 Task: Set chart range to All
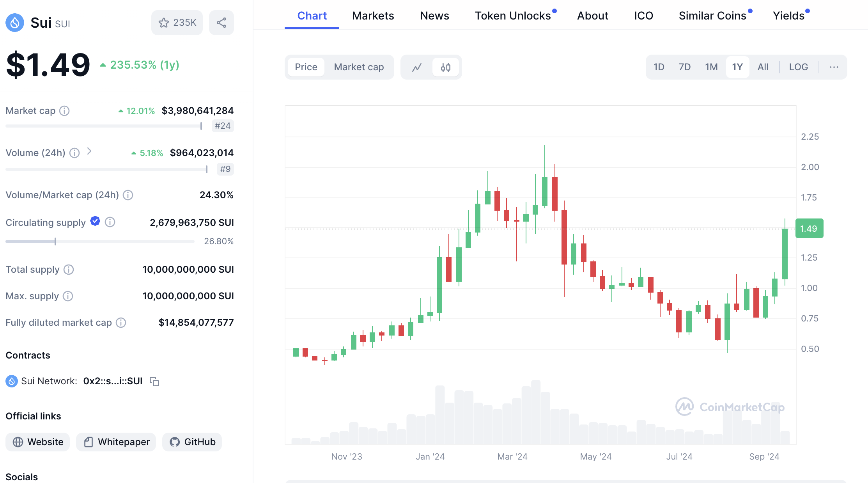[763, 67]
